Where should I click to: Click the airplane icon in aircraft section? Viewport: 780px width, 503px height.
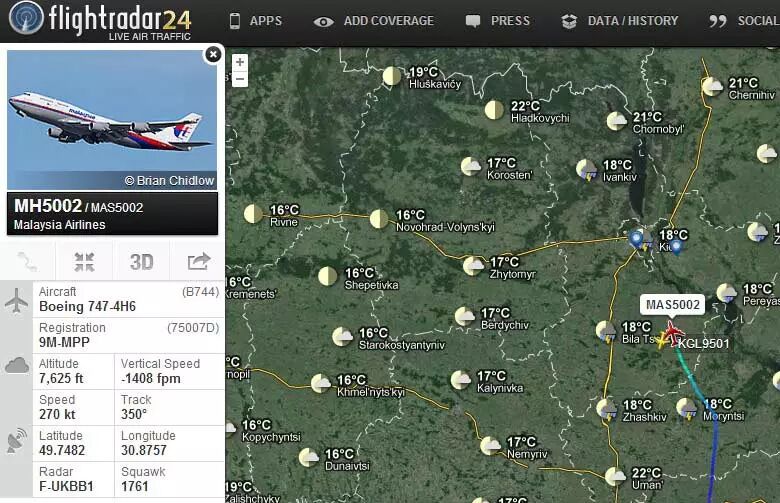click(x=16, y=301)
